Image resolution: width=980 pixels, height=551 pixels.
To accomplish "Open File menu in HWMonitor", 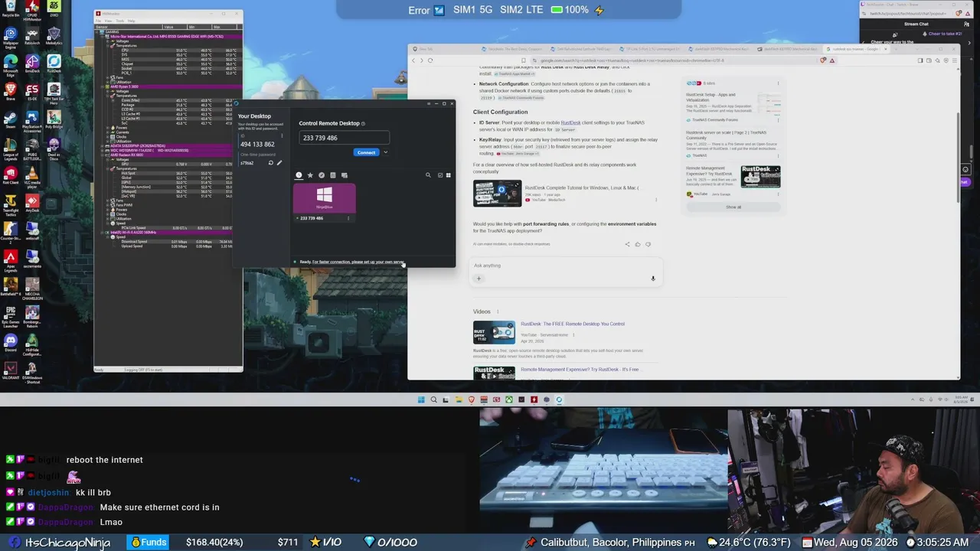I will click(x=100, y=21).
